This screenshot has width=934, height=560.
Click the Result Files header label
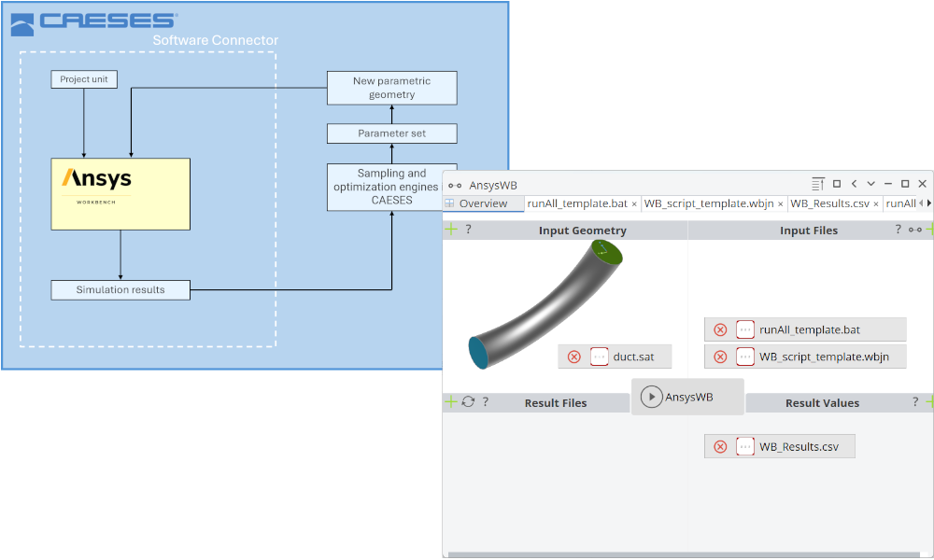click(x=556, y=403)
